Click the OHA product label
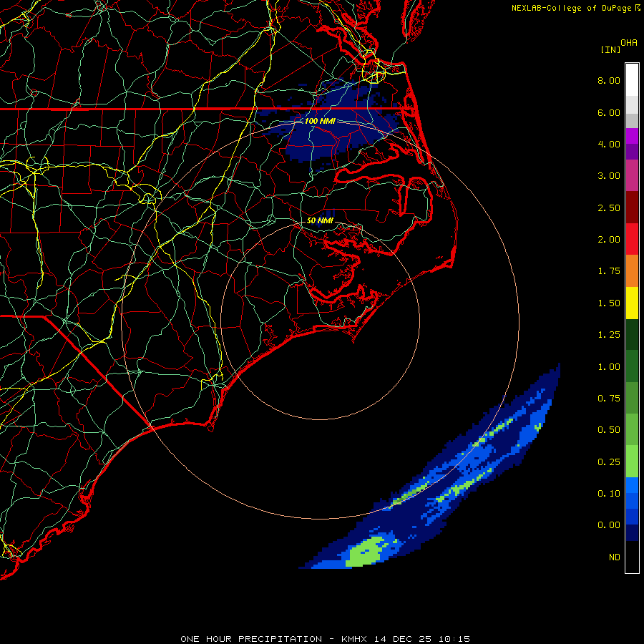 [629, 43]
